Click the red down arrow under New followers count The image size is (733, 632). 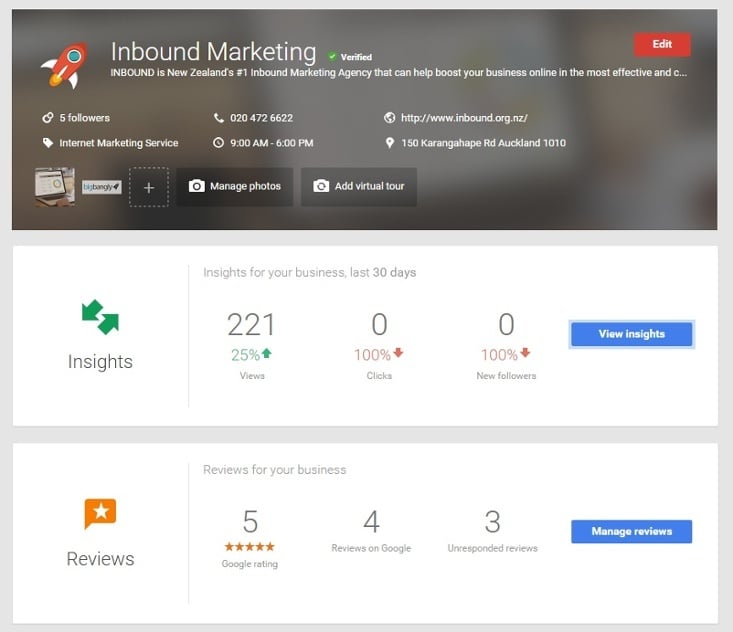click(x=525, y=353)
